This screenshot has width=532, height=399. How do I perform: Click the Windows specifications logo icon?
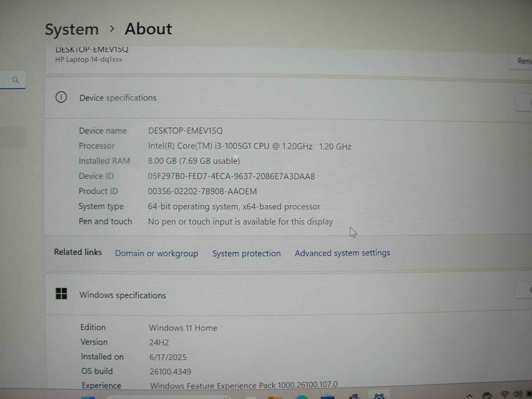point(61,294)
